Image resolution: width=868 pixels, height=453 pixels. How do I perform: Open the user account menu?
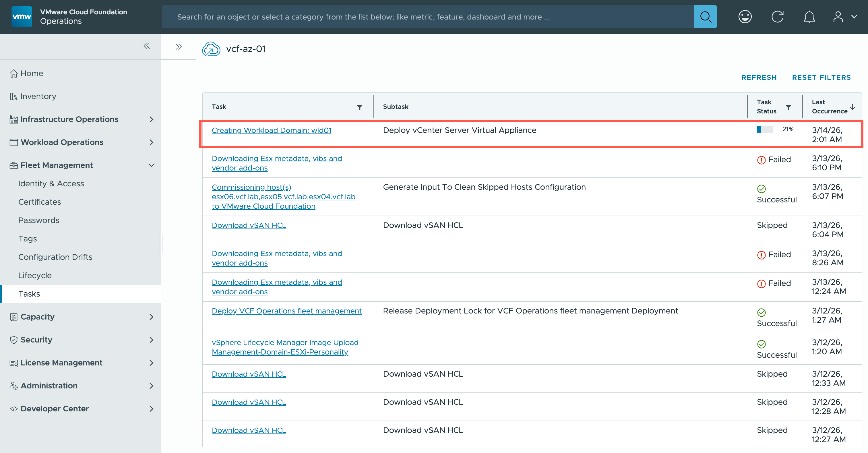844,17
